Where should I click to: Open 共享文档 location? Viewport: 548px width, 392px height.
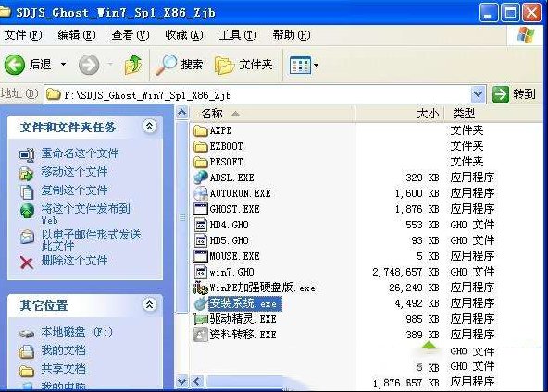click(x=63, y=369)
